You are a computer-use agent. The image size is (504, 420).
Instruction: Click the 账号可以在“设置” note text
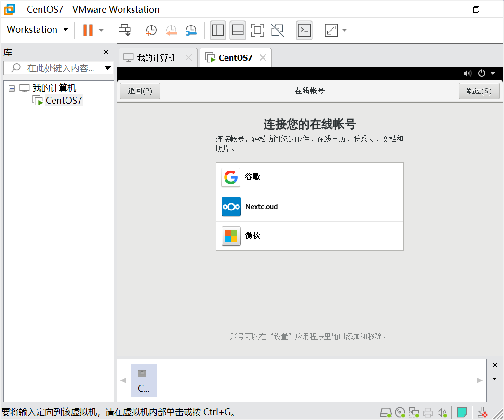click(309, 337)
